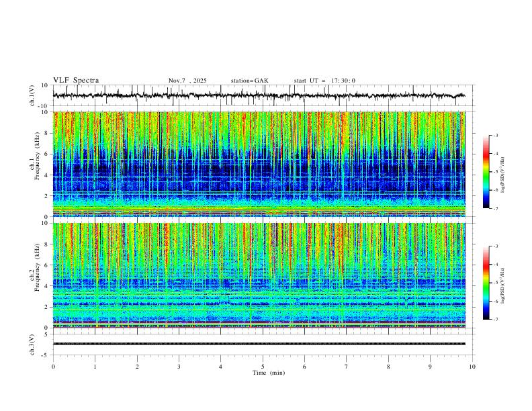Click the upper 'log(PSD)(V²/Hz)' colorbar label

(x=503, y=175)
